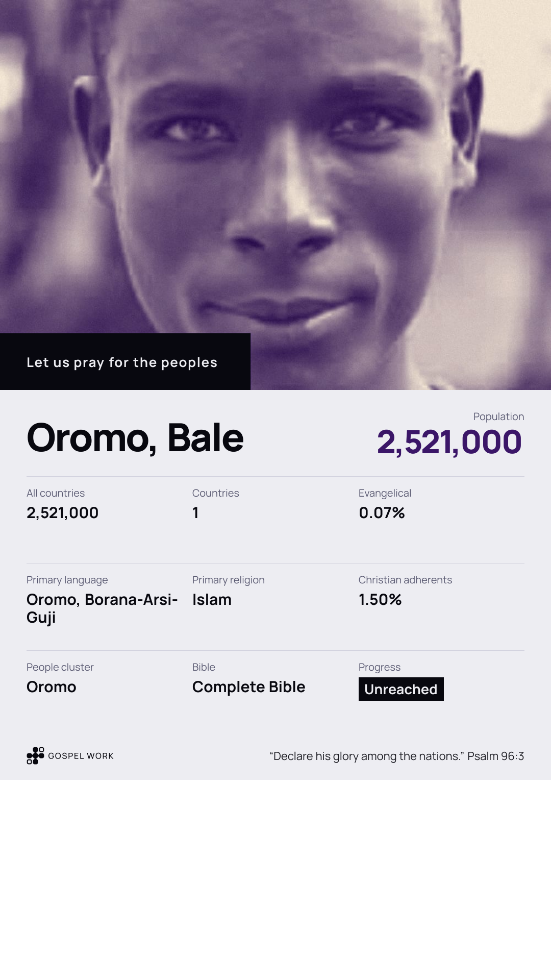The width and height of the screenshot is (551, 980).
Task: Select the Oromo people cluster value
Action: click(x=52, y=687)
